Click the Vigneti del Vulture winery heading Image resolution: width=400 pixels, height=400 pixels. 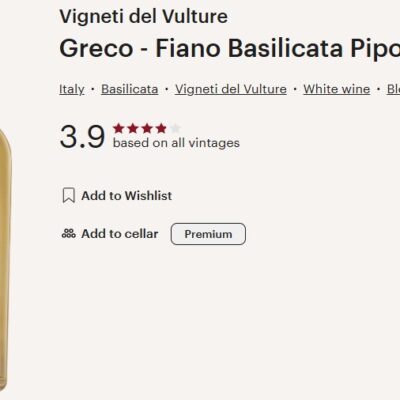(144, 16)
